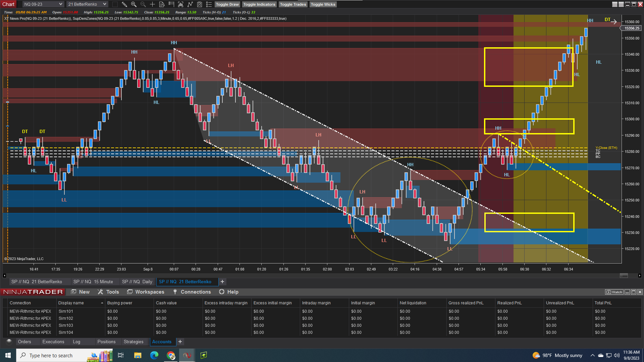The image size is (644, 362).
Task: Add a new Control Center tab
Action: (180, 342)
